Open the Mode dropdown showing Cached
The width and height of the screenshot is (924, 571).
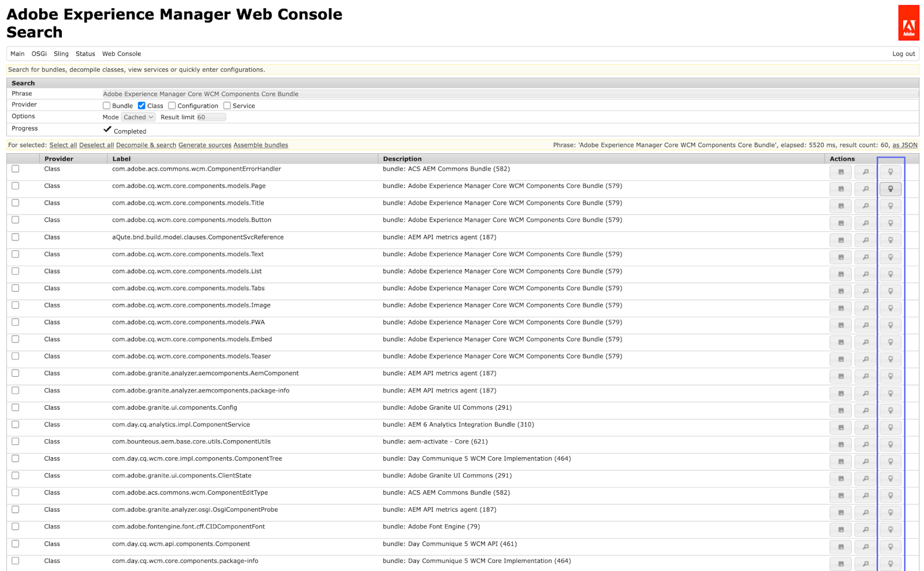coord(139,117)
